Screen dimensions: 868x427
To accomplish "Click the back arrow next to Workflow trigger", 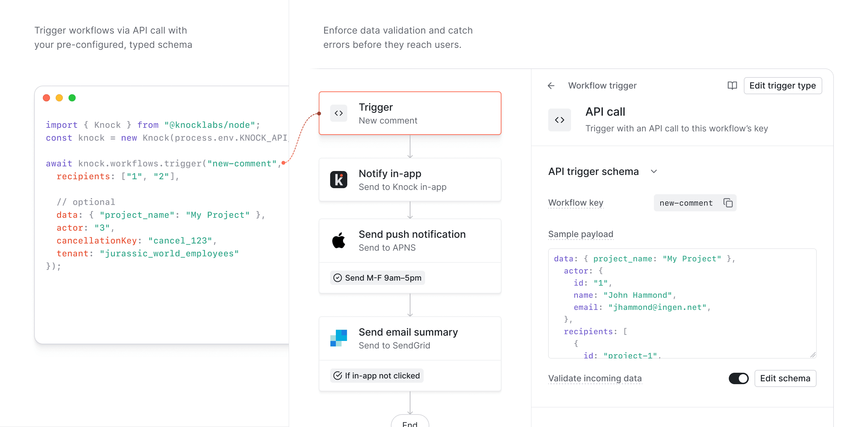I will click(x=551, y=86).
